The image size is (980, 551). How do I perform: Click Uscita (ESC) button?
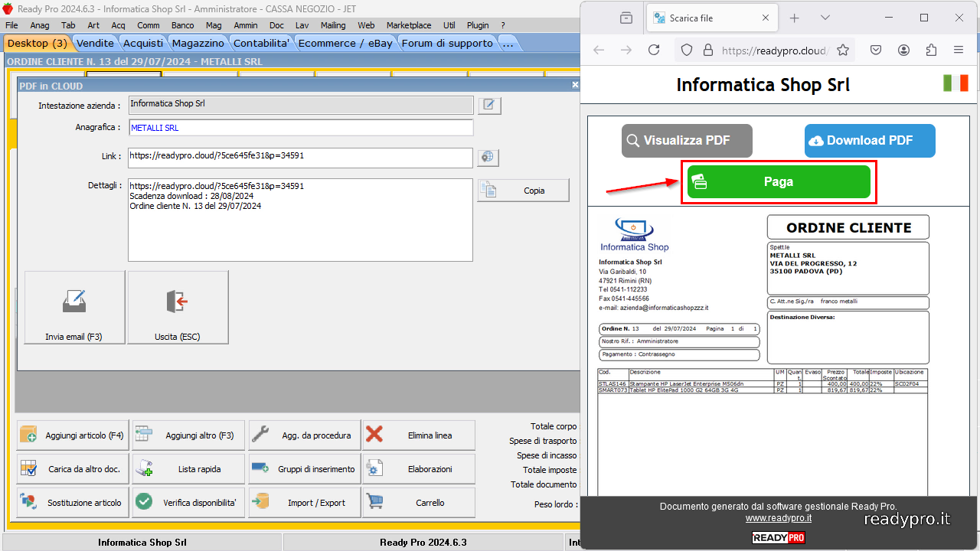(x=178, y=307)
